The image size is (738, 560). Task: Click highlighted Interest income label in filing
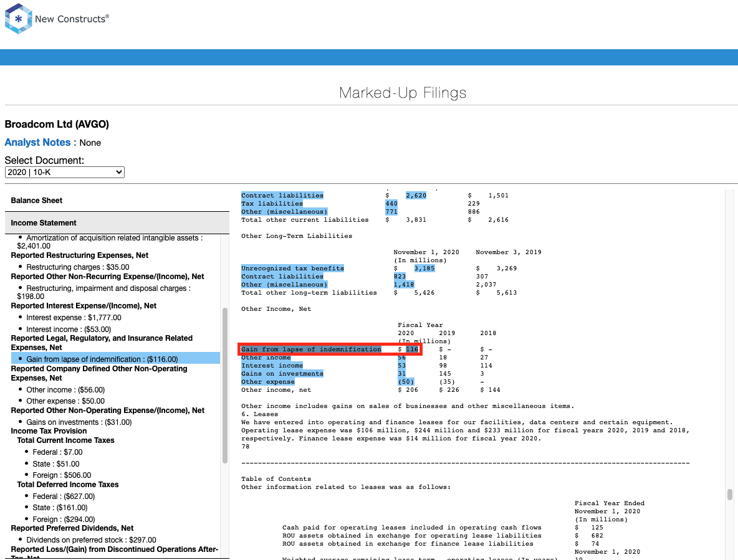[272, 366]
